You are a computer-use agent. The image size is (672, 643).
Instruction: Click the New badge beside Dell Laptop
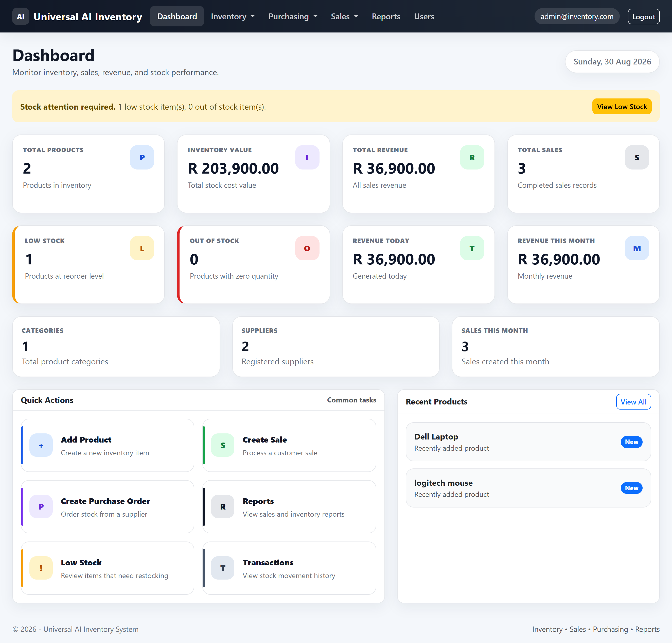(631, 442)
